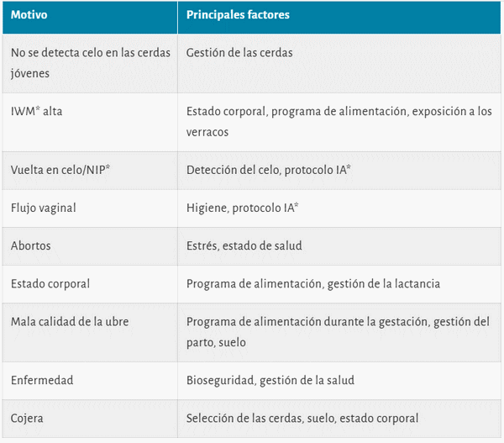Screen dimensions: 504x443
Task: Click the "Bioseguridad, gestión de la salud" cell
Action: click(270, 380)
